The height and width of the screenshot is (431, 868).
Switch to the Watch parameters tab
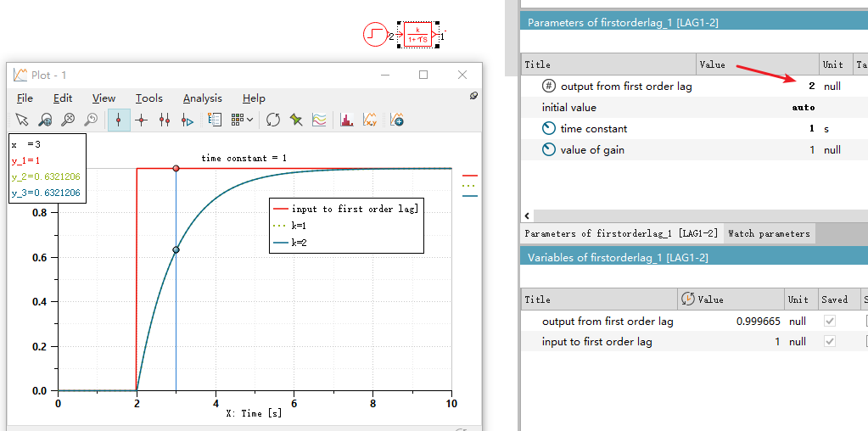tap(769, 233)
